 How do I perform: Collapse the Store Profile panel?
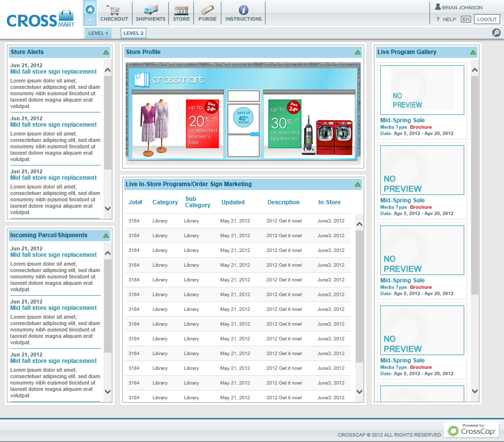click(358, 52)
